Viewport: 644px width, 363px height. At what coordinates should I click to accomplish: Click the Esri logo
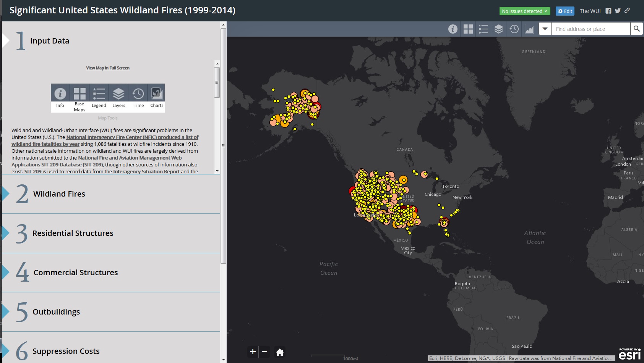630,354
